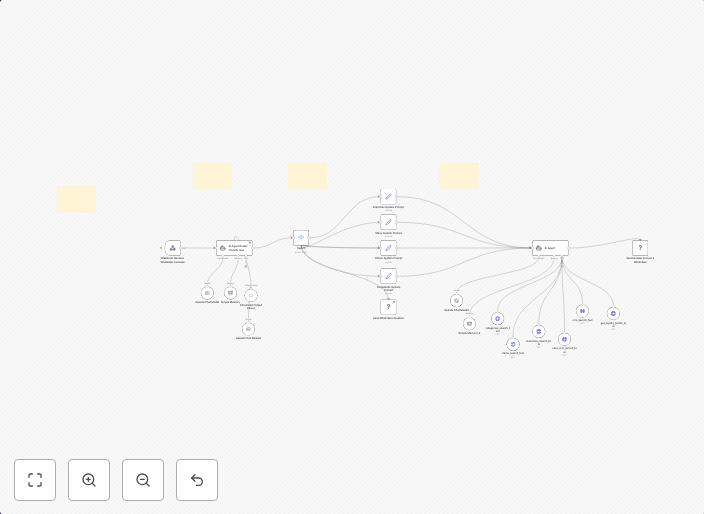This screenshot has width=704, height=514.
Task: Open the AI Agent Router node
Action: click(234, 247)
